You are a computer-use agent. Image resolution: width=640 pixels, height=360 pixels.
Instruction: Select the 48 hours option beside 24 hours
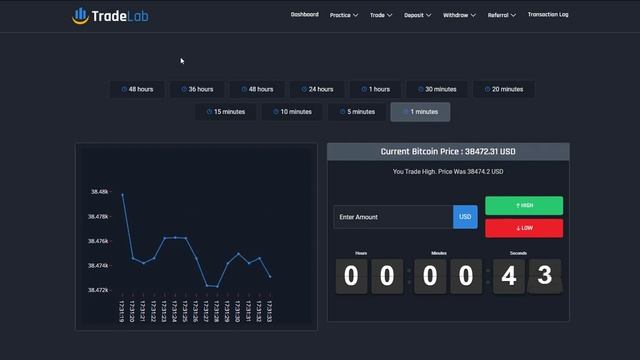257,89
